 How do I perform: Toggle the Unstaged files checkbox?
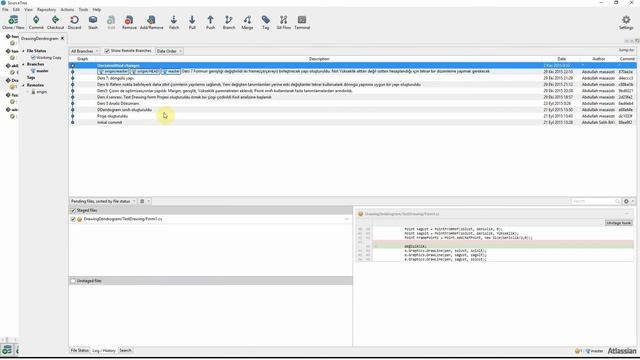pyautogui.click(x=73, y=281)
